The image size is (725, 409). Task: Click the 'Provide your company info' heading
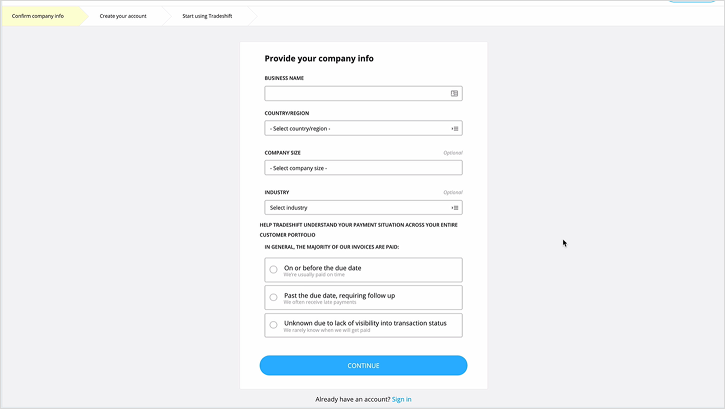(319, 58)
